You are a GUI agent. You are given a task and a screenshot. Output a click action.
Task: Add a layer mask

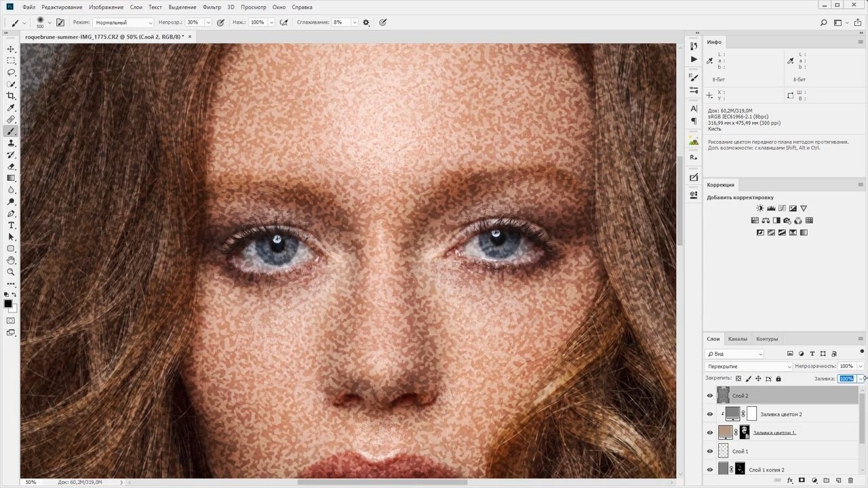(x=802, y=481)
